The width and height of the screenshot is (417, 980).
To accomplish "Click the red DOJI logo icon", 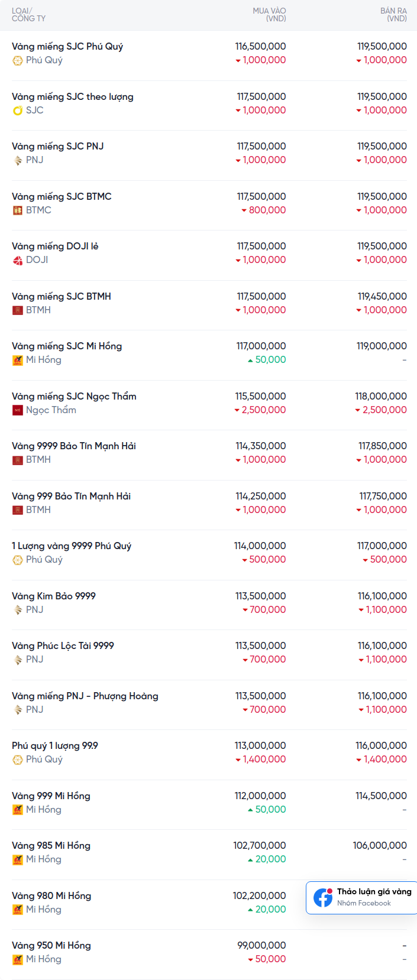I will pyautogui.click(x=18, y=260).
